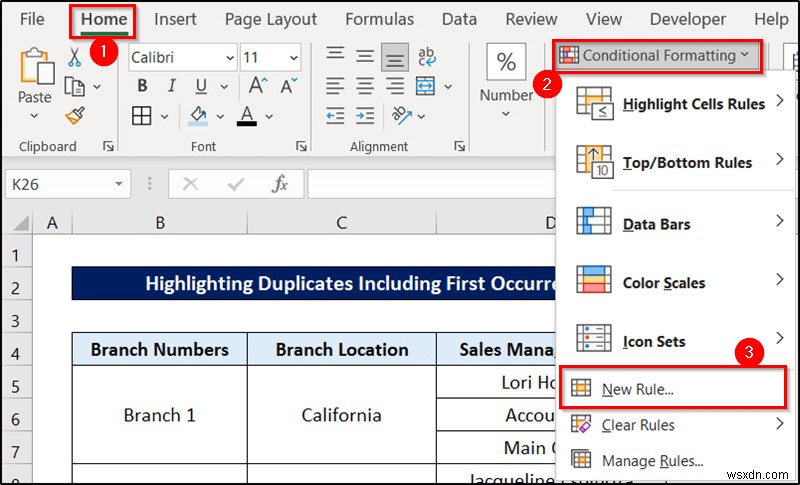Choose New Rule option
800x485 pixels.
(672, 389)
